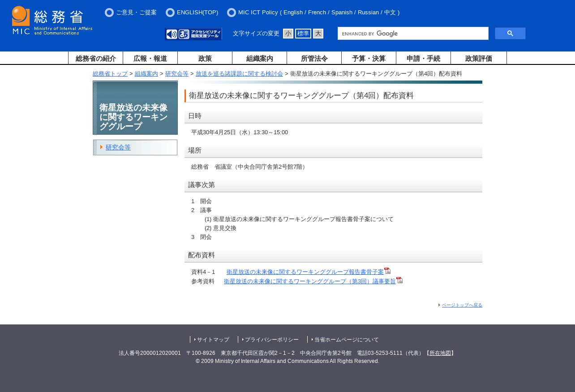Open 研究会等 in the sidebar
This screenshot has width=575, height=392.
tap(118, 147)
